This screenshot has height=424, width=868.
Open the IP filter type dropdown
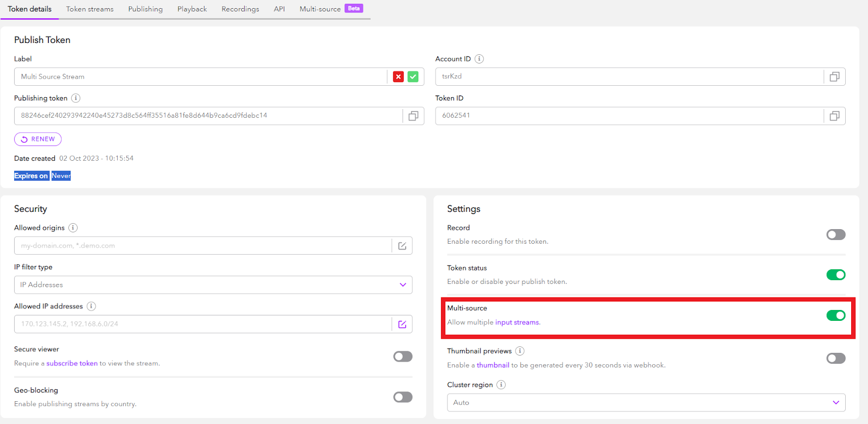tap(213, 285)
